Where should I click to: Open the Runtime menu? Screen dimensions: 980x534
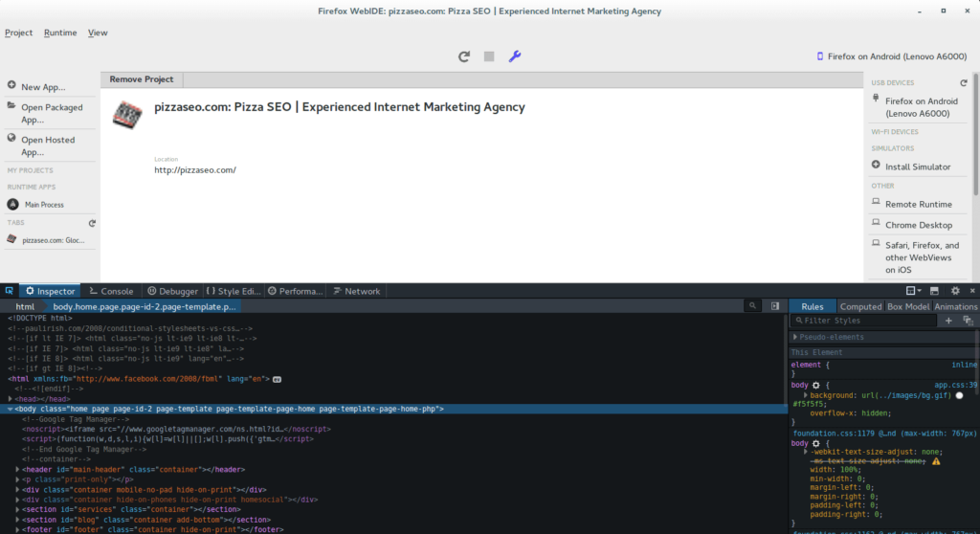60,33
